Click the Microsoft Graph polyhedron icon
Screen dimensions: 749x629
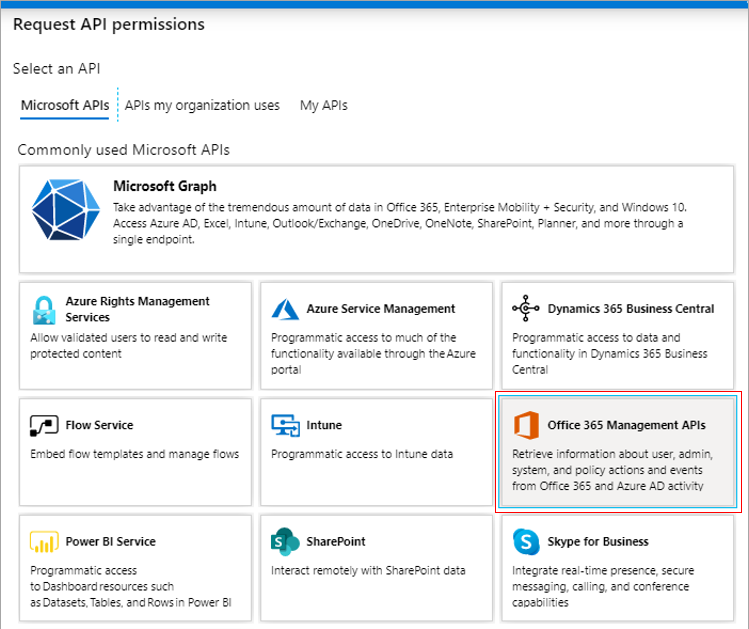pos(66,210)
